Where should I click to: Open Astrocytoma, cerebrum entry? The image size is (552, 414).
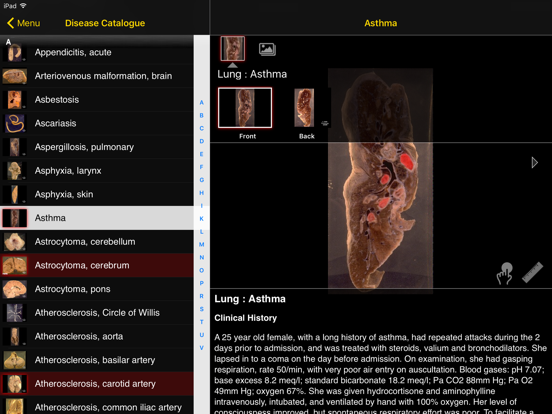click(x=96, y=265)
